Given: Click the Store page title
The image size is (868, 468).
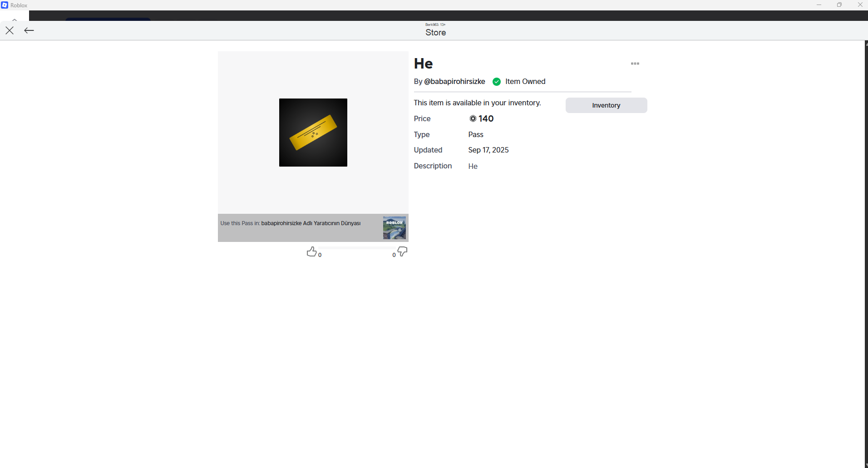Looking at the screenshot, I should [x=435, y=33].
